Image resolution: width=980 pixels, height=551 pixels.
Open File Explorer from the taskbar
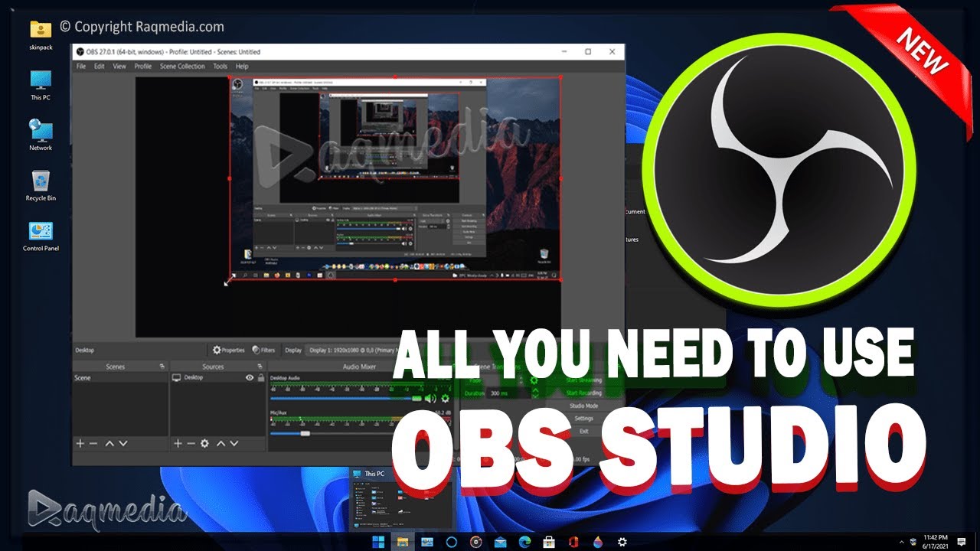coord(403,542)
